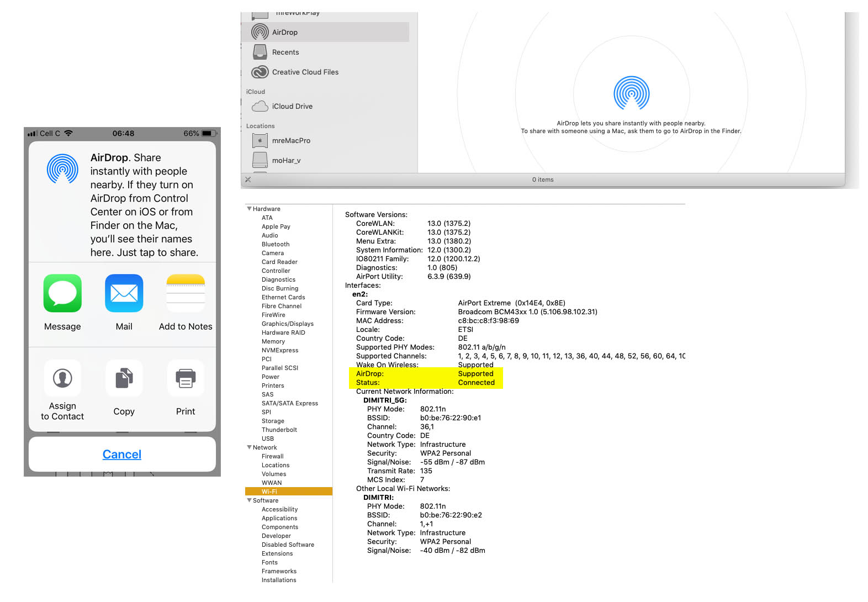868x602 pixels.
Task: Tap the Copy action icon
Action: 124,378
